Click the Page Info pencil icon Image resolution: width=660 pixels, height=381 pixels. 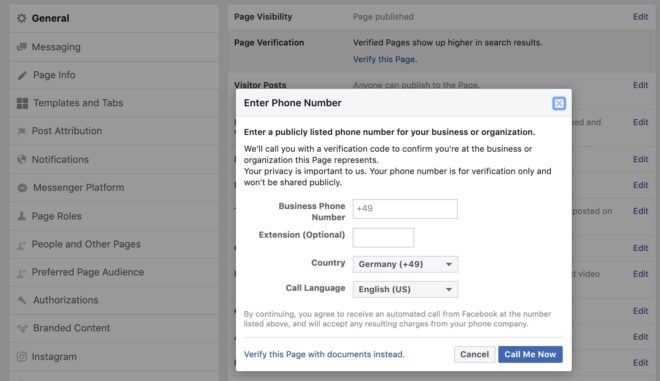[x=22, y=75]
